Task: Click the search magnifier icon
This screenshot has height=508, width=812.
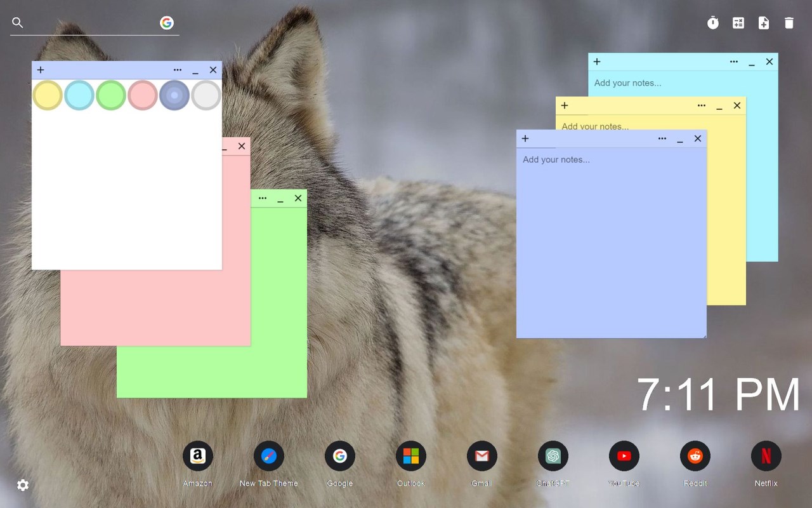Action: [18, 23]
